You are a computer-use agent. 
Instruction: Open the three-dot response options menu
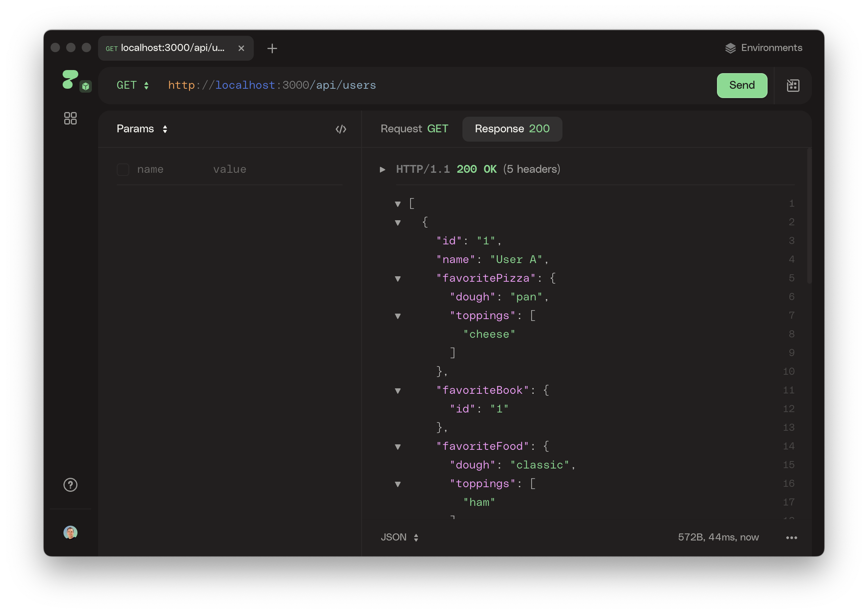click(x=791, y=538)
